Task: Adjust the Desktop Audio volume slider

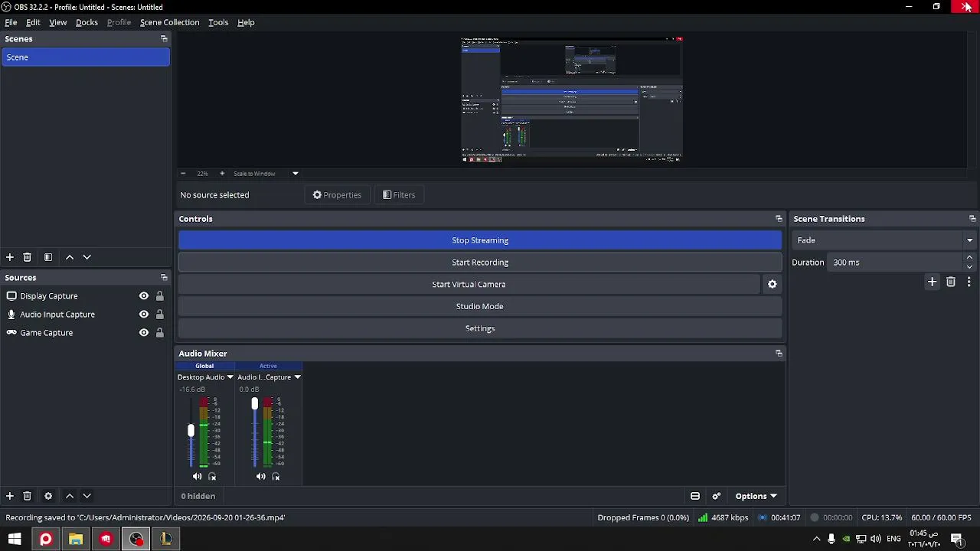Action: (x=191, y=431)
